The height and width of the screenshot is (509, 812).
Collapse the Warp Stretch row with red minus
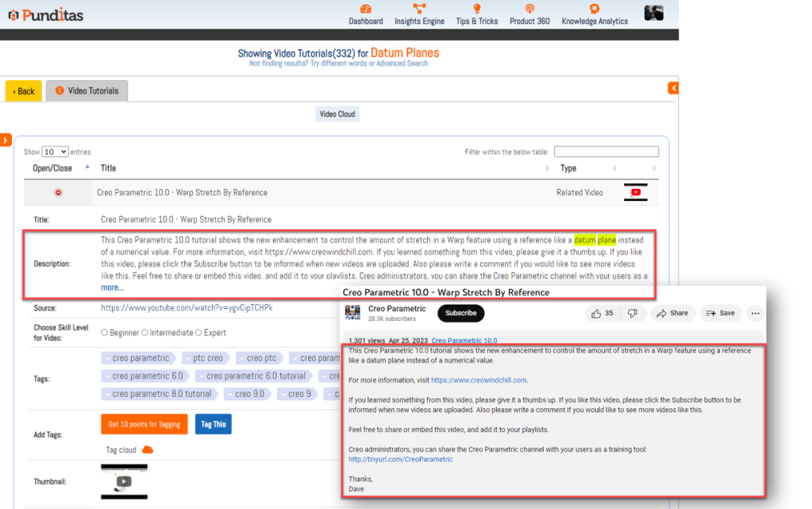pos(58,192)
